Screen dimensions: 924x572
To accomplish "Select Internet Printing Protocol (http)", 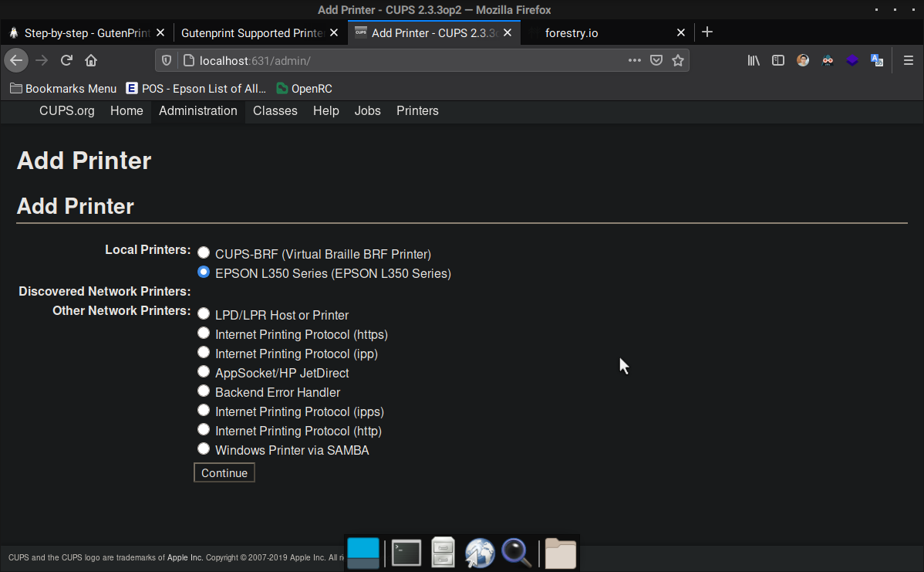I will click(x=204, y=429).
